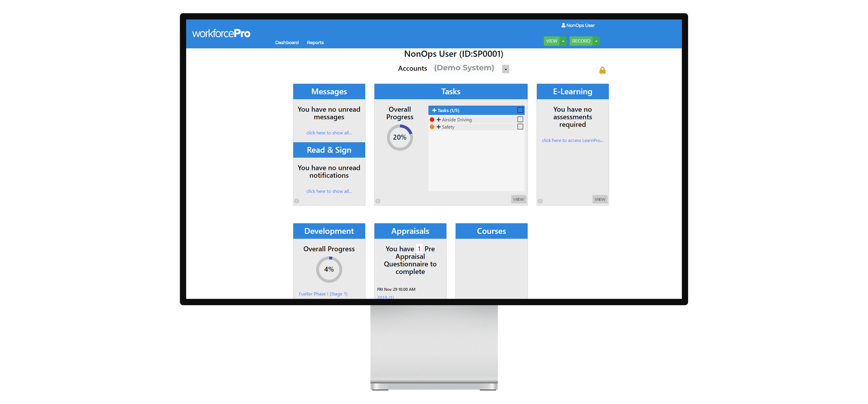This screenshot has width=868, height=404.
Task: Click Read & Sign 'click here to show all' link
Action: coord(329,191)
